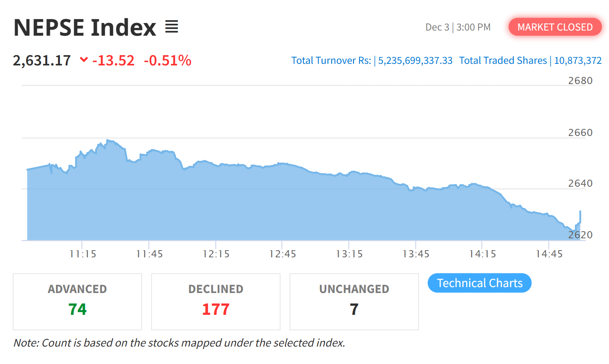Click the -0.51% percentage change

(x=167, y=61)
